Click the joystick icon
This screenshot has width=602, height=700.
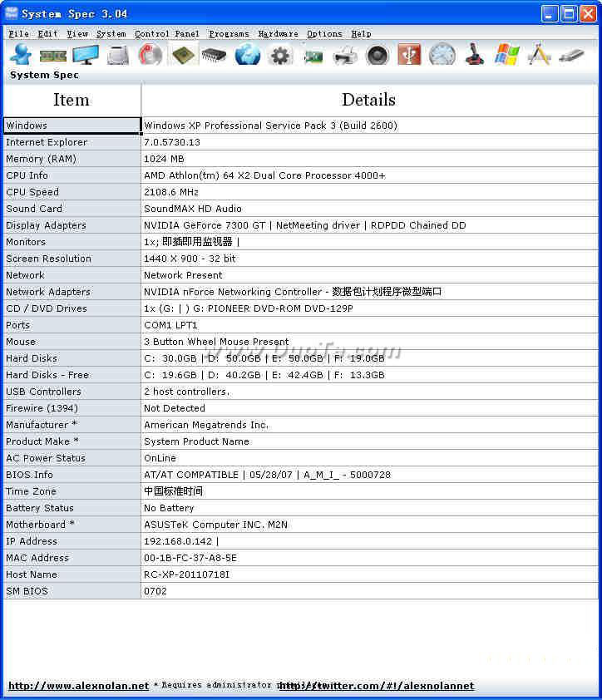click(475, 55)
